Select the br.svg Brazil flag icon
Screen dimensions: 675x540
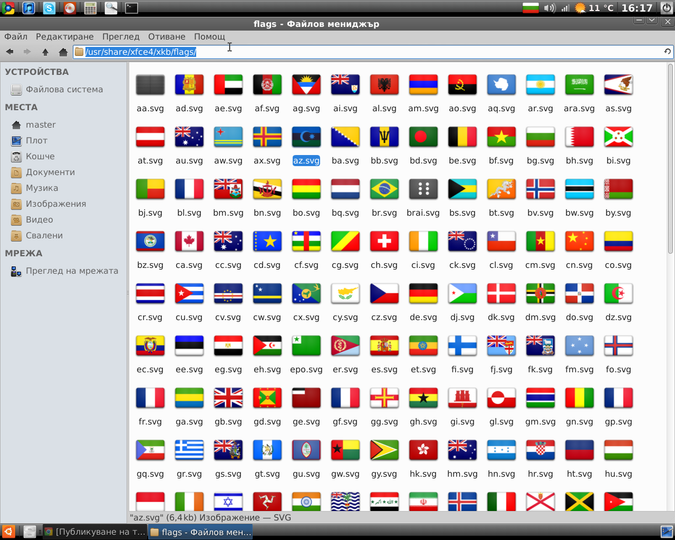pyautogui.click(x=384, y=189)
